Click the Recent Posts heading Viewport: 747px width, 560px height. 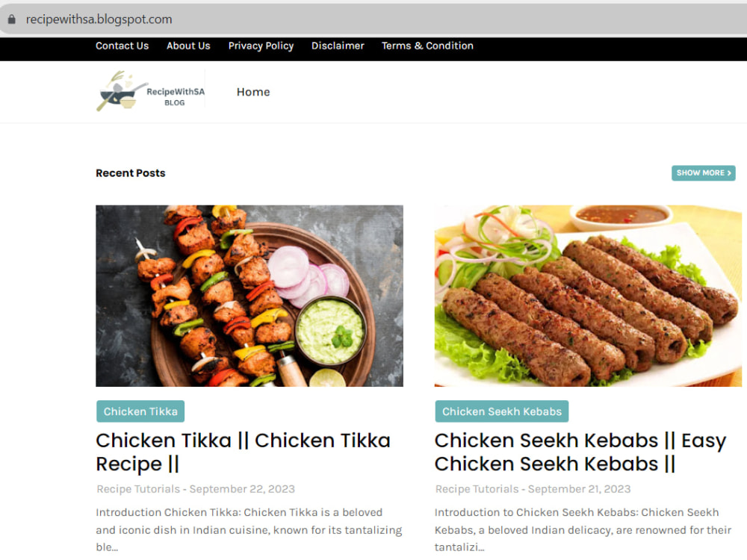(131, 173)
